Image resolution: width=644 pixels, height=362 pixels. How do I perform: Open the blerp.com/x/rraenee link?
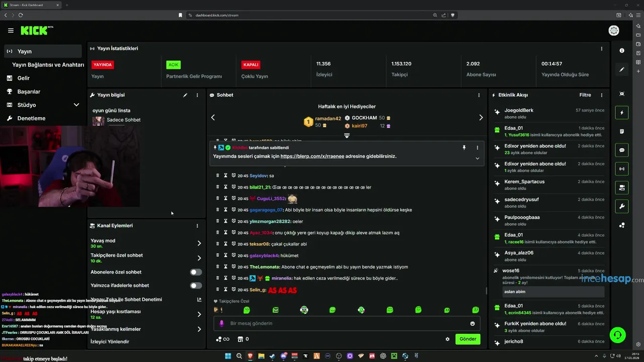(x=312, y=156)
